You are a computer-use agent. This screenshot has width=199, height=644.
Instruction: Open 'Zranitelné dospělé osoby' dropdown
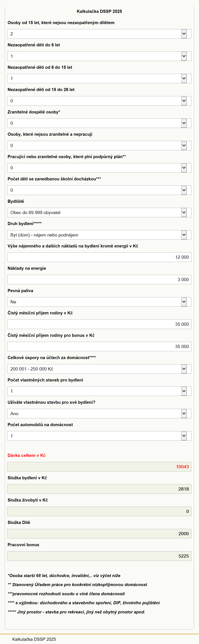[x=99, y=123]
